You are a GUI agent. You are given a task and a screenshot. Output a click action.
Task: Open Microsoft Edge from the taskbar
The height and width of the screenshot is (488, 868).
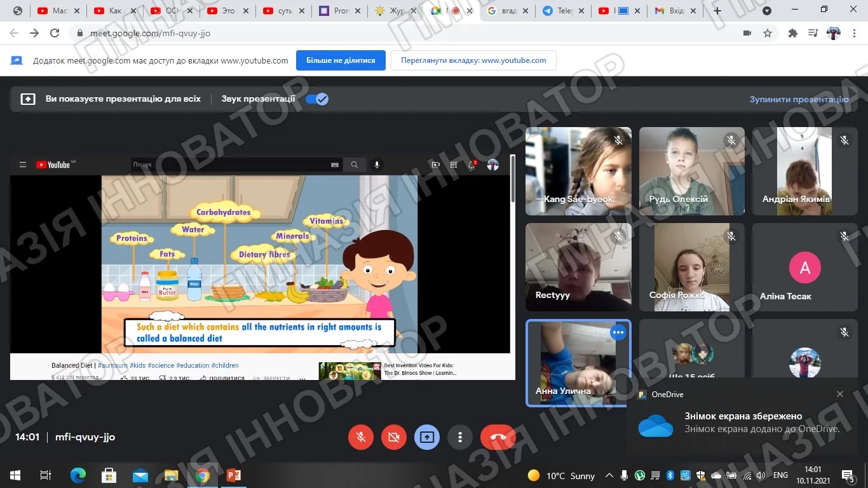(x=78, y=475)
